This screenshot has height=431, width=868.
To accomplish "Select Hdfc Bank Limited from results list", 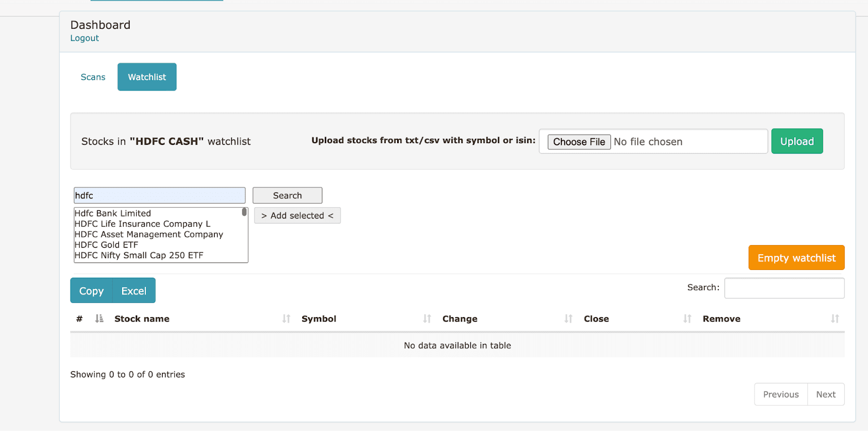I will [x=113, y=214].
